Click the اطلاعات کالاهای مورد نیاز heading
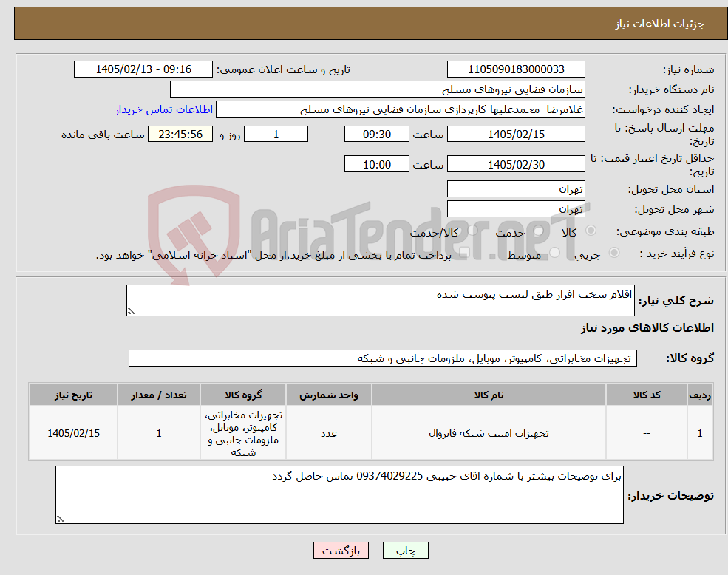728x575 pixels. 647,328
